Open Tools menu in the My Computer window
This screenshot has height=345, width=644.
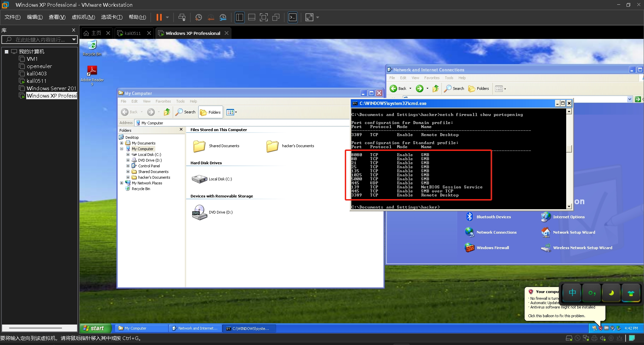coord(180,101)
